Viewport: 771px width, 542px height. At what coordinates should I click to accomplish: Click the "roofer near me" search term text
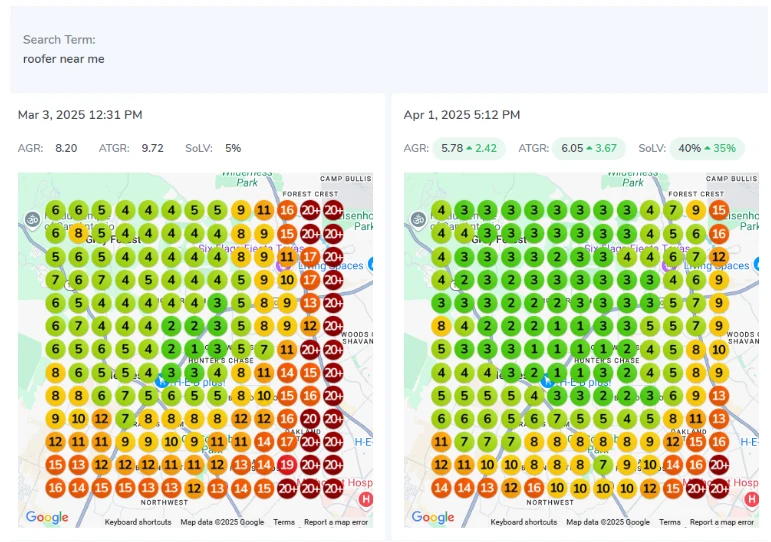pyautogui.click(x=64, y=59)
